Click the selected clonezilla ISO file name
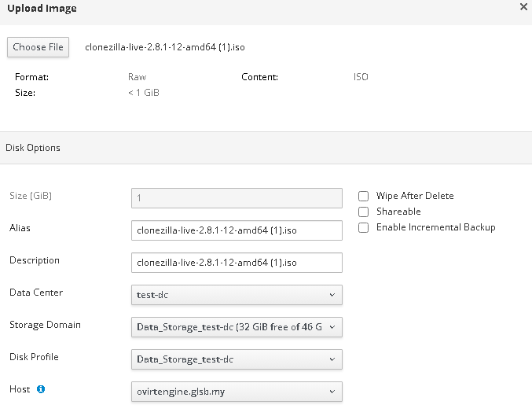Screen dimensions: 532x416 click(x=163, y=47)
